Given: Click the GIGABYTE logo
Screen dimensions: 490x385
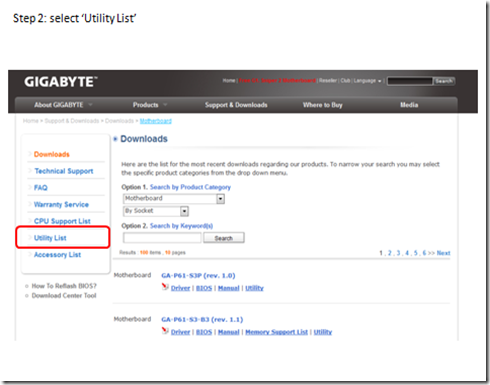Looking at the screenshot, I should tap(61, 82).
